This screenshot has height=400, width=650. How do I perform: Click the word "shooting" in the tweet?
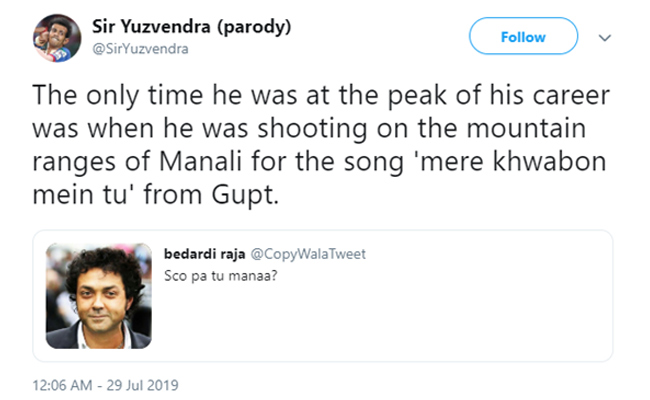tap(313, 129)
